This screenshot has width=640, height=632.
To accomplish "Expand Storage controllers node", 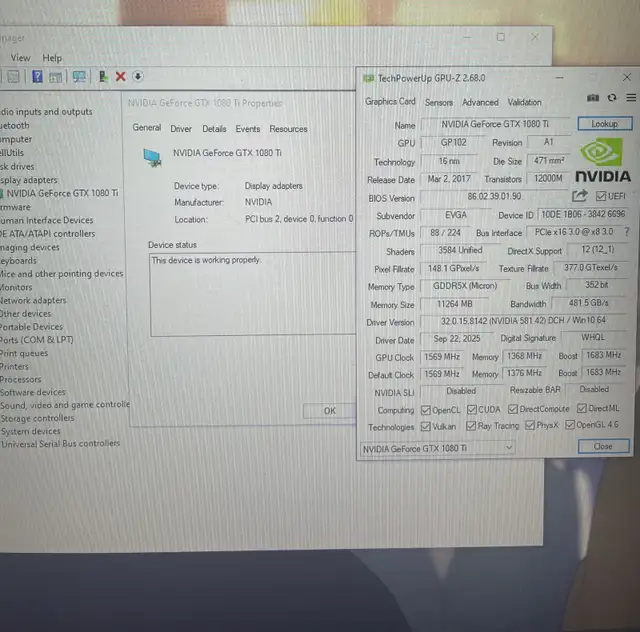I will [37, 418].
